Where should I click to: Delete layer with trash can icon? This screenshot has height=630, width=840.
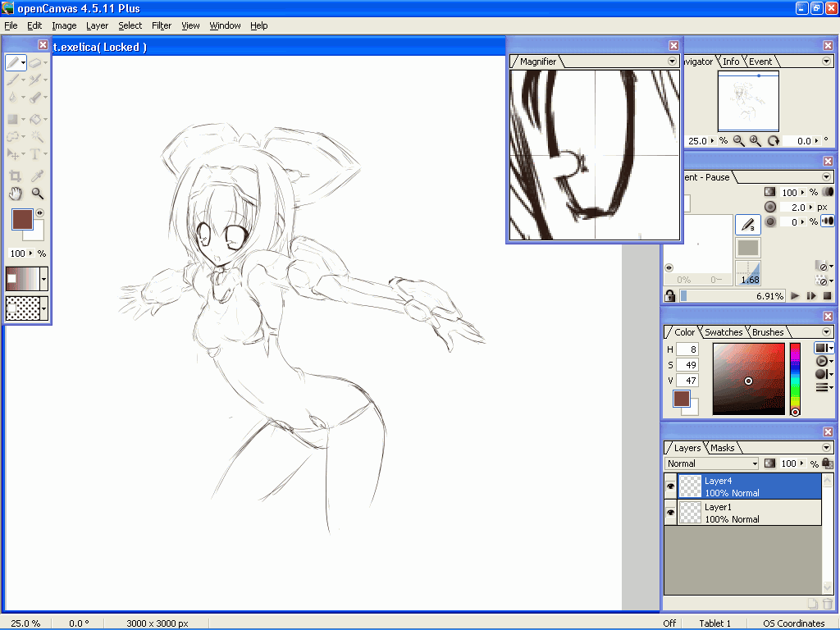[827, 604]
